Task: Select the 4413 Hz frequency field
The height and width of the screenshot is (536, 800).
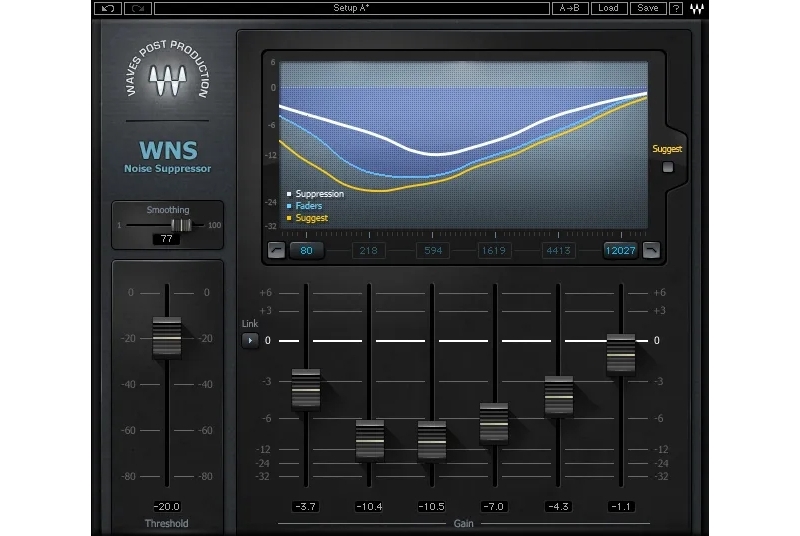Action: point(558,250)
